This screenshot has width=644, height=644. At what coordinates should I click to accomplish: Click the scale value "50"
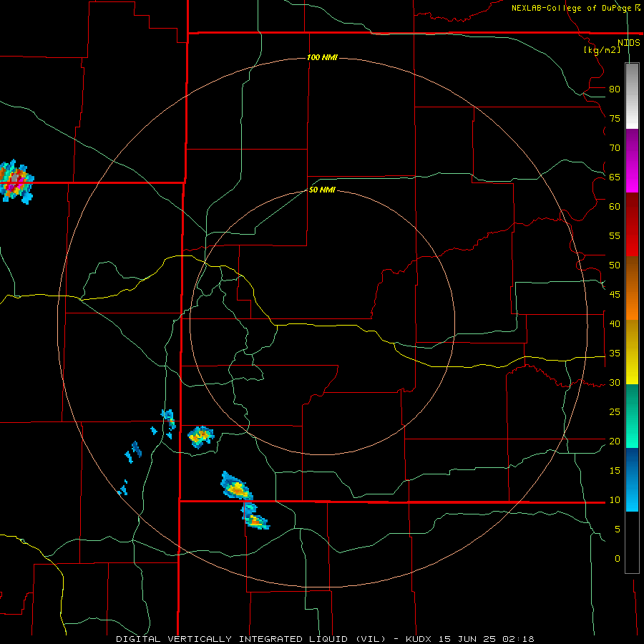click(x=615, y=265)
